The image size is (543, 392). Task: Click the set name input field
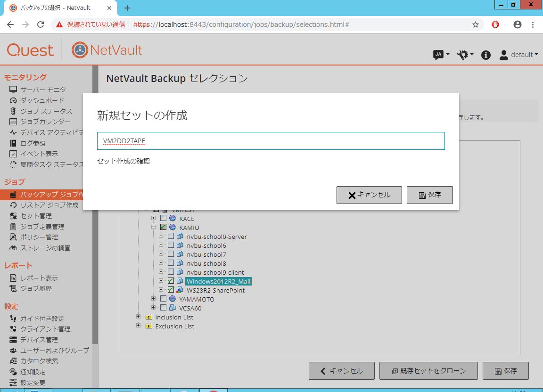271,141
